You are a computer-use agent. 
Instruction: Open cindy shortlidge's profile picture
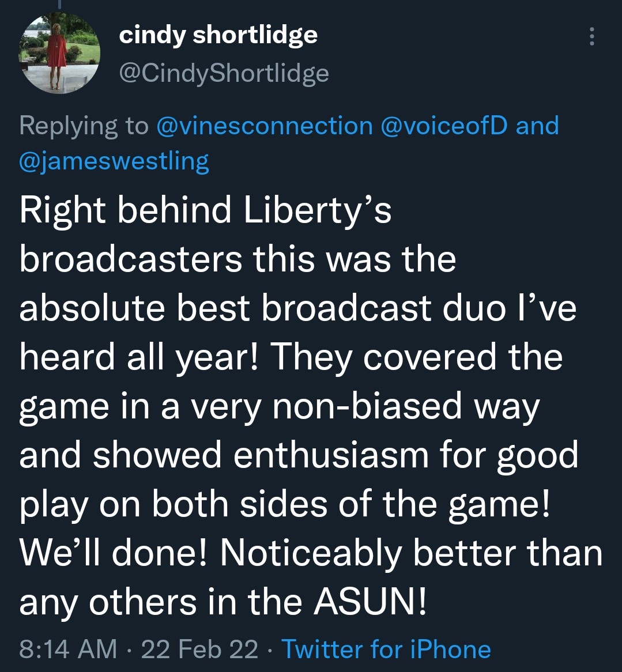pos(60,52)
